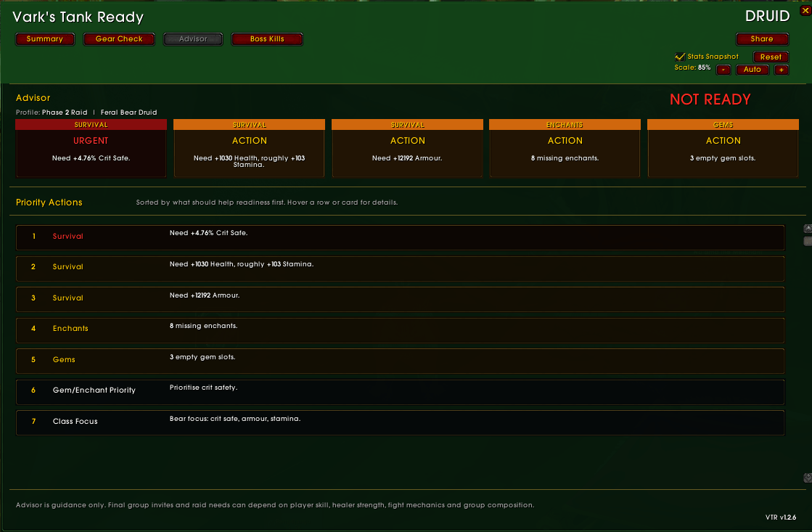Select the URGENT Crit Safe survival card

click(x=91, y=148)
